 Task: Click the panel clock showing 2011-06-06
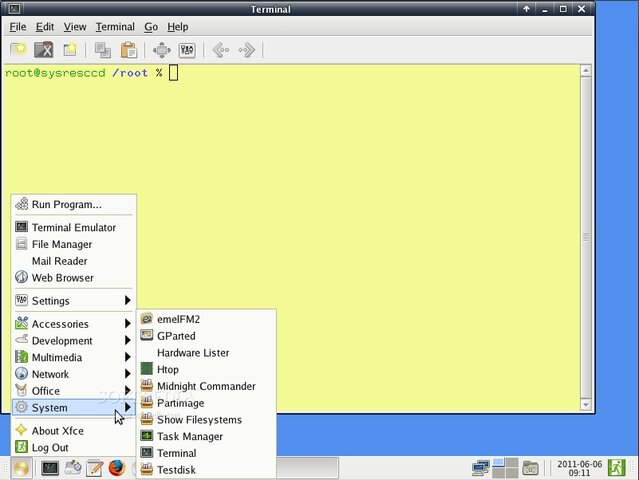click(x=579, y=468)
